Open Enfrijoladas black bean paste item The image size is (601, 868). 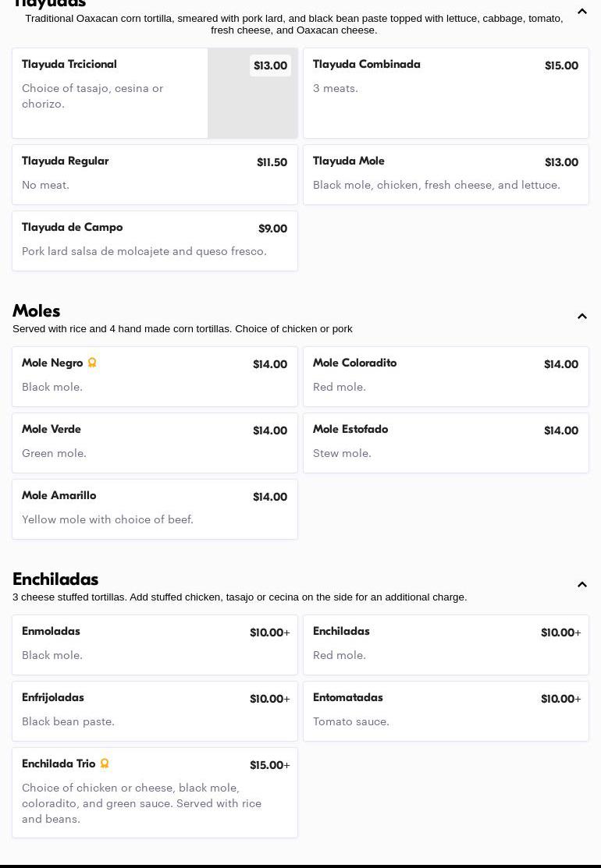coord(155,710)
